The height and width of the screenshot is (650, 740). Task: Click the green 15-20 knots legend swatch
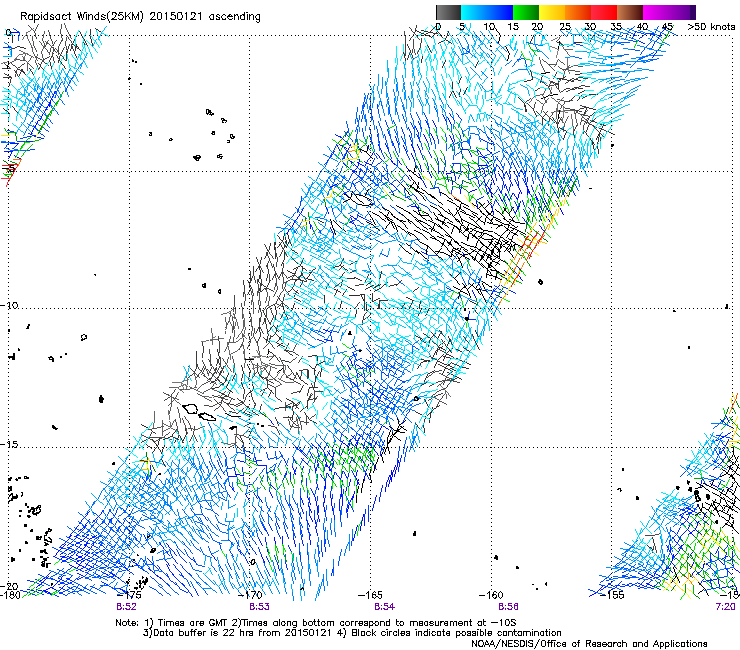pyautogui.click(x=526, y=12)
